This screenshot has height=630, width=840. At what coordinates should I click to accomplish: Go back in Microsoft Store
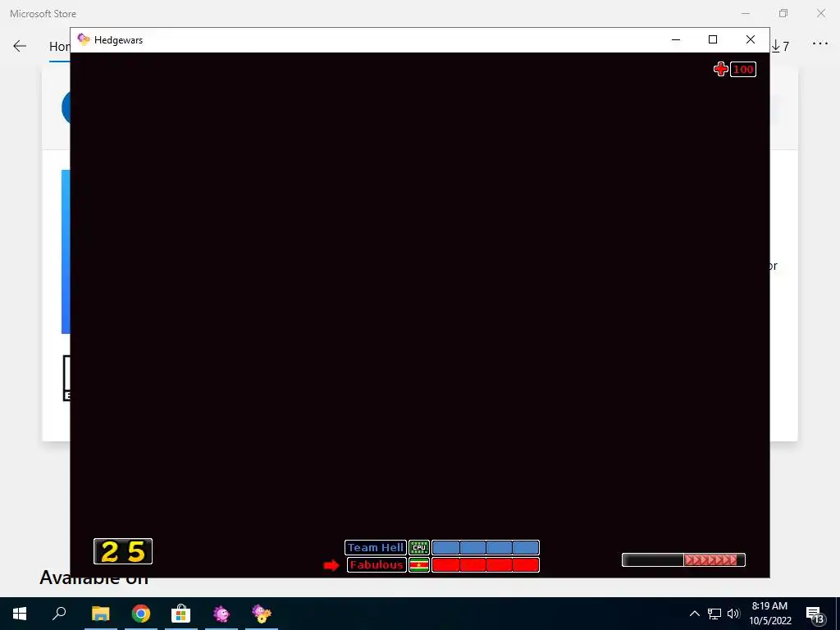tap(20, 46)
